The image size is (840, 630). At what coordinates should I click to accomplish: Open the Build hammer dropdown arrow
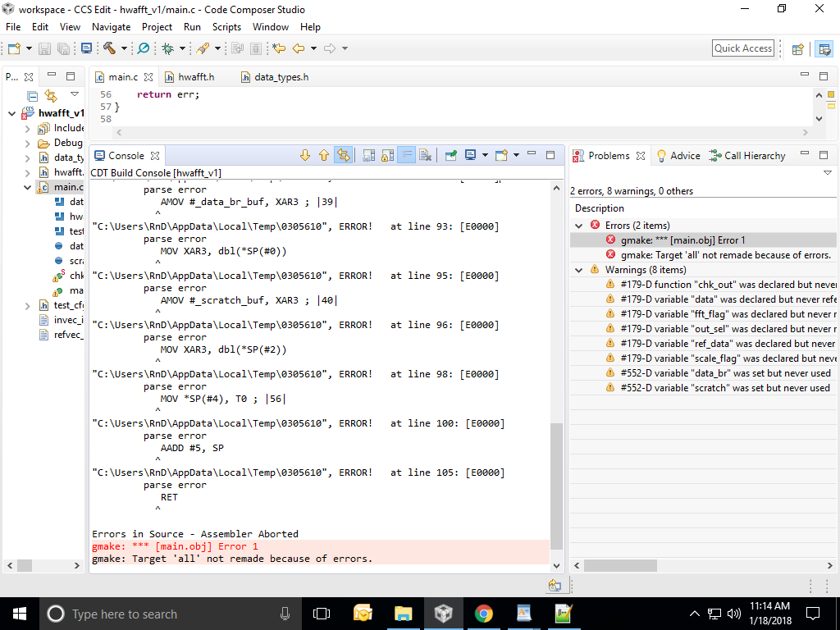tap(124, 48)
